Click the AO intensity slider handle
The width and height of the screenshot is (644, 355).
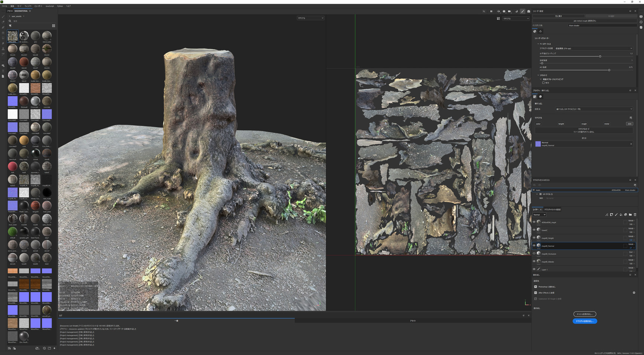[609, 70]
